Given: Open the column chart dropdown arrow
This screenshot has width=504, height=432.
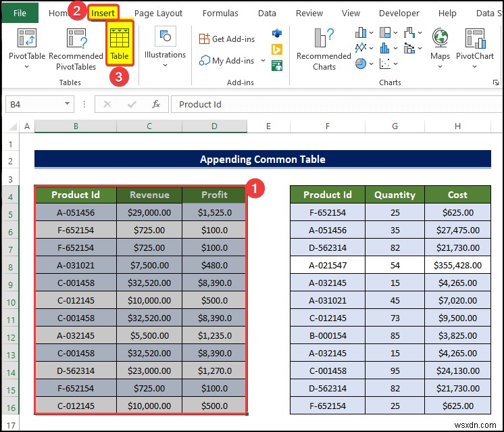Looking at the screenshot, I should click(372, 33).
